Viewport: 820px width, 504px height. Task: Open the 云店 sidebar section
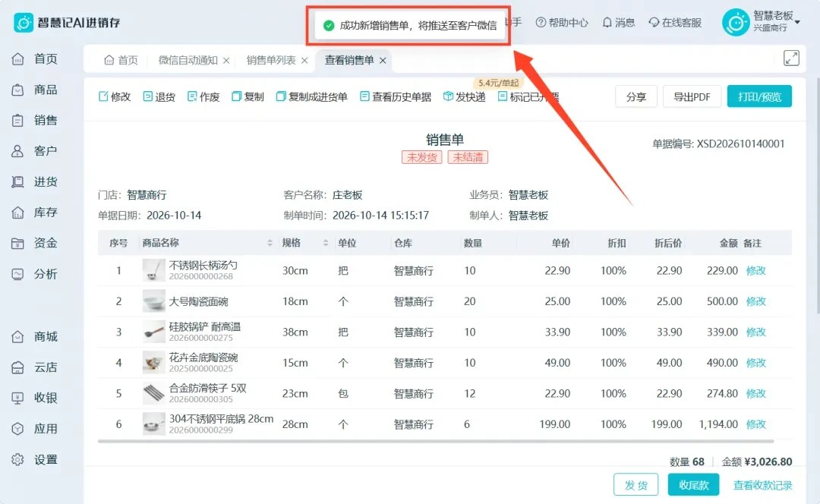[x=34, y=367]
